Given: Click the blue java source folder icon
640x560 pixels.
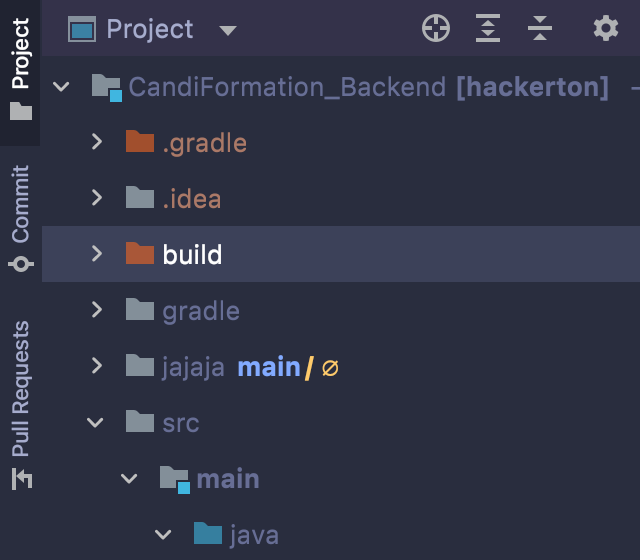Looking at the screenshot, I should 208,533.
